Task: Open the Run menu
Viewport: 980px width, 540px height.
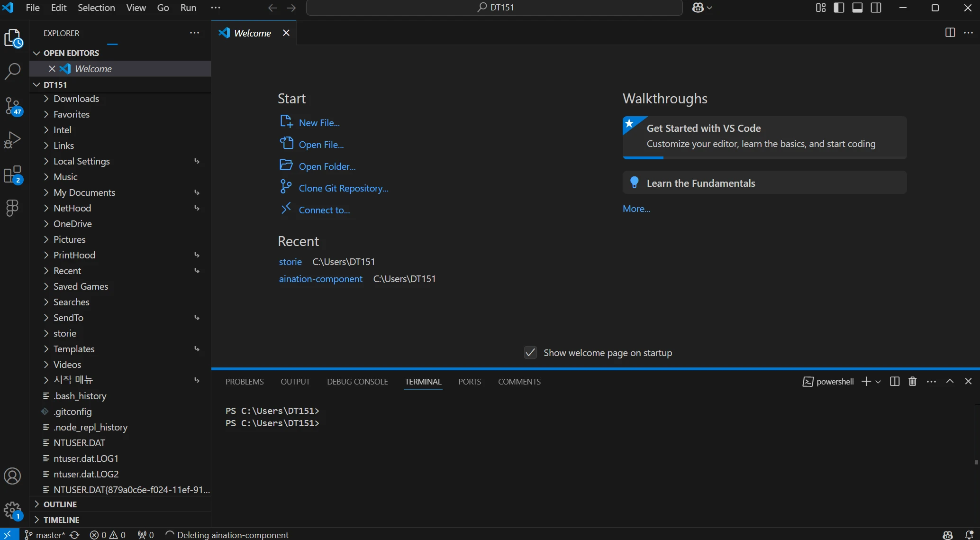Action: pos(188,8)
